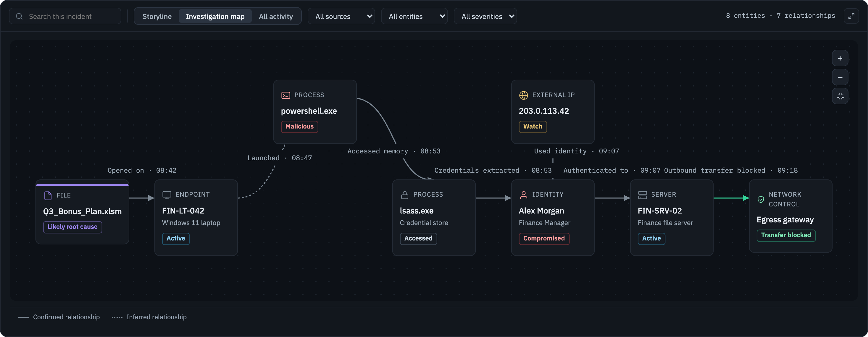Click the Accessed badge on lsass.exe
Screen dimensions: 868x337
(x=418, y=238)
